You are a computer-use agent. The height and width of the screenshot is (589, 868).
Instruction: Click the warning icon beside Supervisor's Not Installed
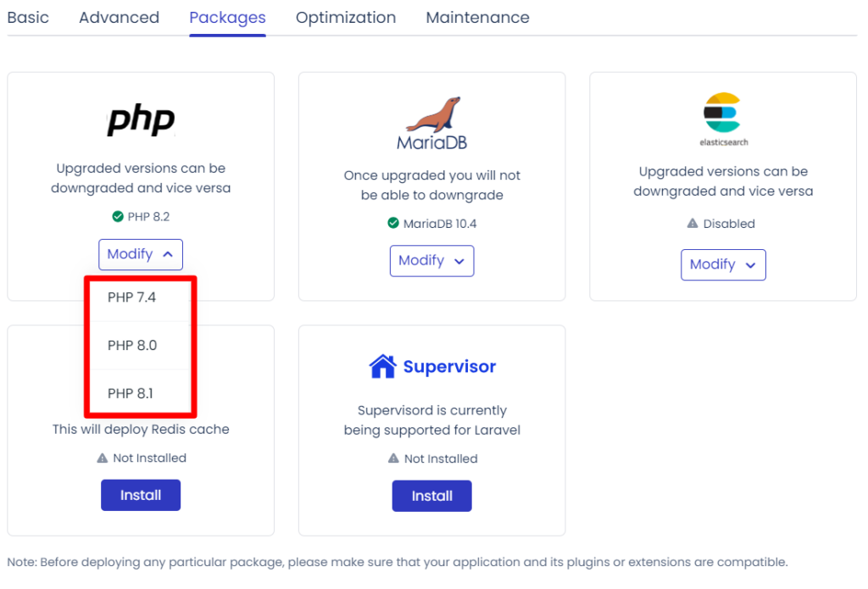click(x=395, y=458)
